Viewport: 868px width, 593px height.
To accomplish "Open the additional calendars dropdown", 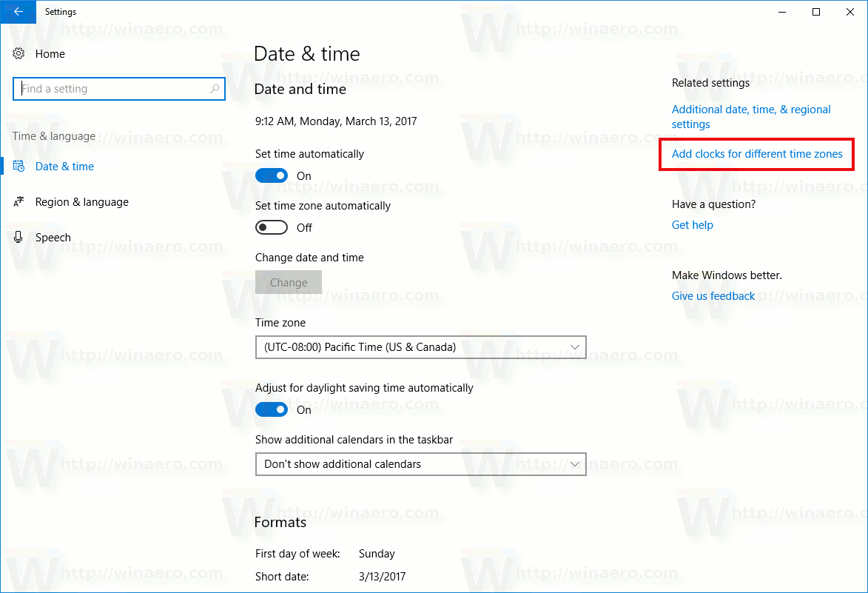I will [420, 464].
